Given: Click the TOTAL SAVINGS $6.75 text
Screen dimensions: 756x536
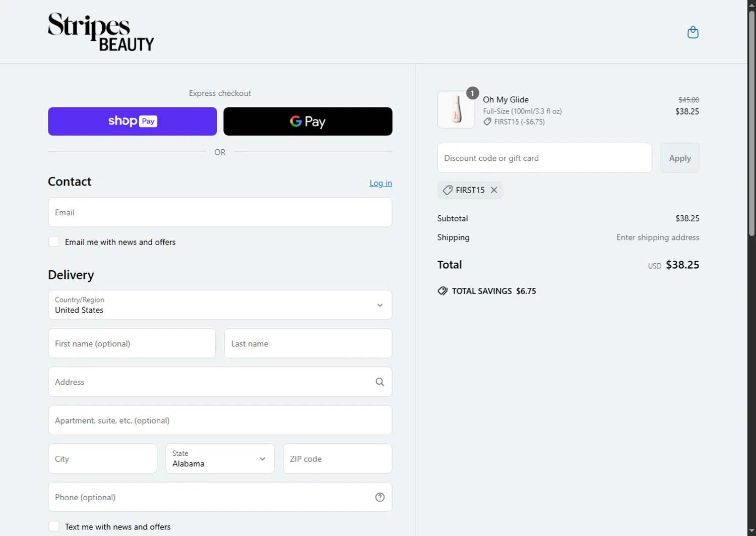Looking at the screenshot, I should 494,291.
